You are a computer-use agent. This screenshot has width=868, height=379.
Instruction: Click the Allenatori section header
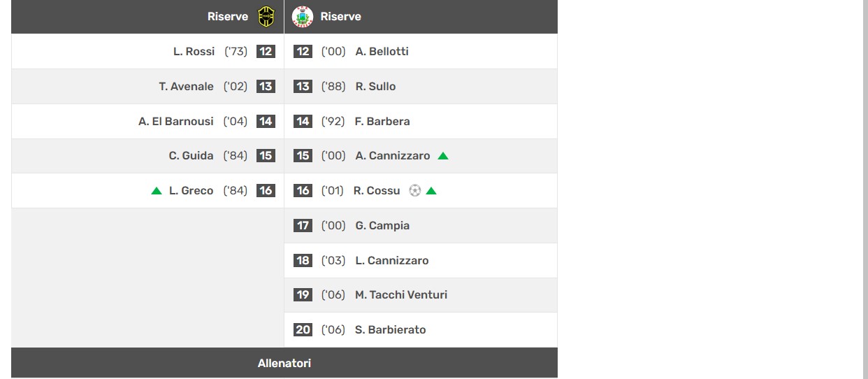pos(284,363)
